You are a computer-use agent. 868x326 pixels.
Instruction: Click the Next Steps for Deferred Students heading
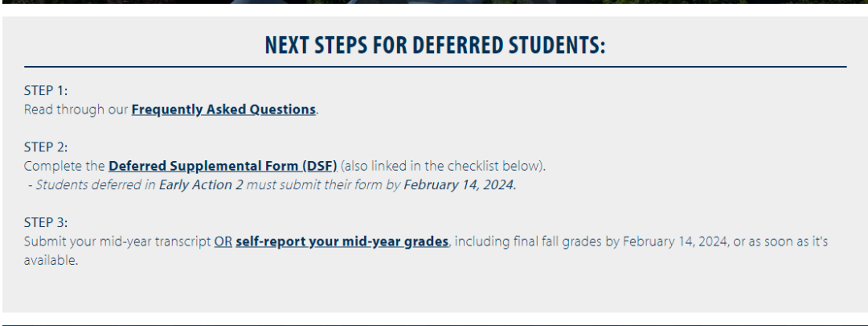click(x=435, y=45)
